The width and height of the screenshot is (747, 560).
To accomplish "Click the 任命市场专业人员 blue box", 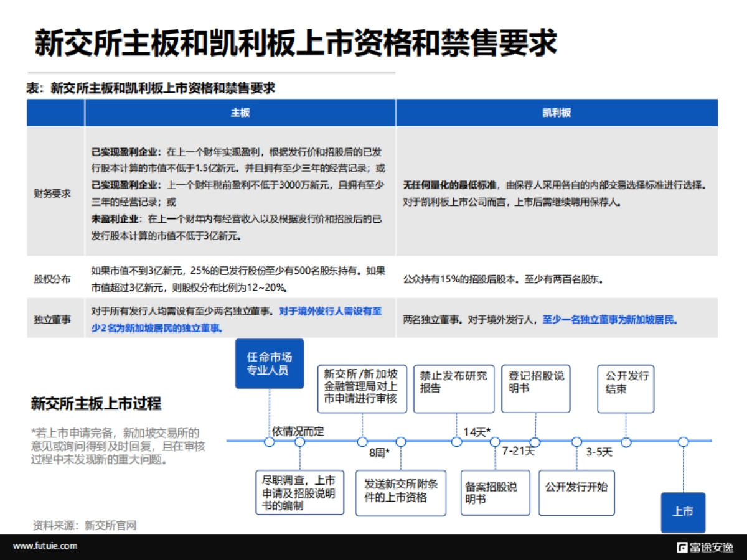I will tap(269, 363).
